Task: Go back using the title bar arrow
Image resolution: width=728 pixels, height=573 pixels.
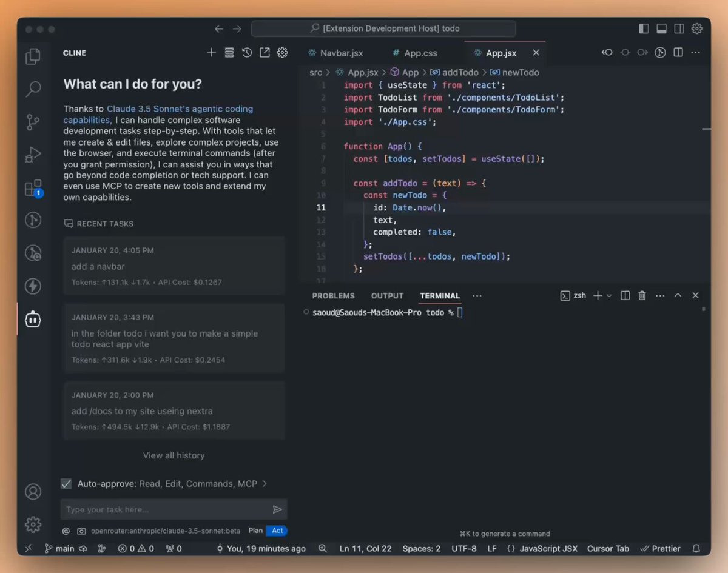Action: pyautogui.click(x=219, y=28)
